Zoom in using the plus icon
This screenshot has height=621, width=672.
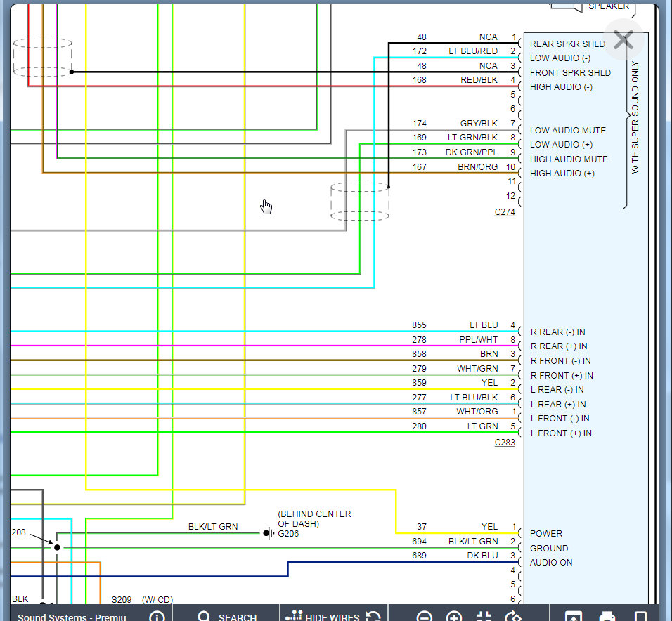pos(454,616)
